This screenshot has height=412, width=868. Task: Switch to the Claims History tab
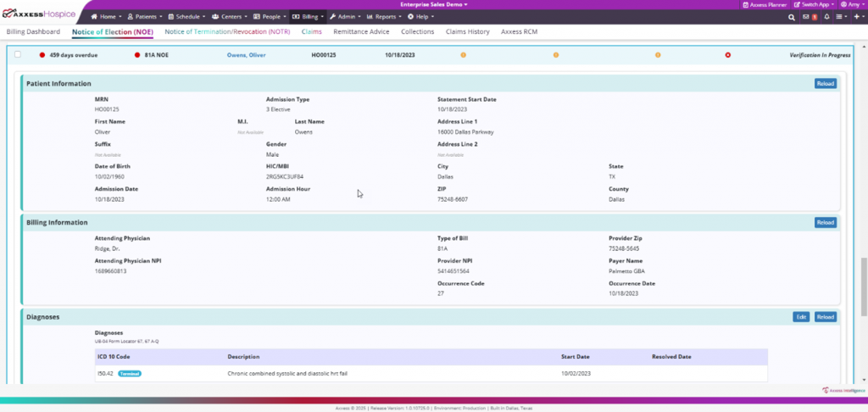(467, 32)
